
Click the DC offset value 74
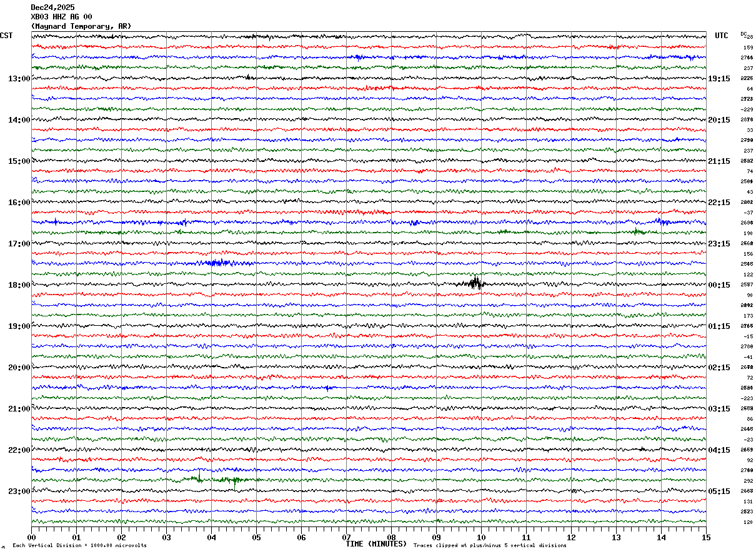(750, 171)
